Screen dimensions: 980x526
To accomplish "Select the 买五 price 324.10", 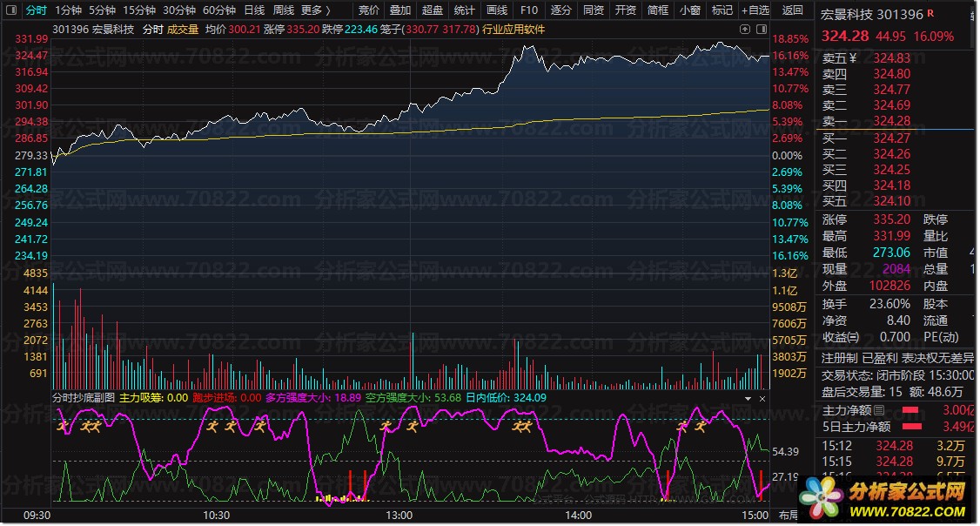I will coord(892,201).
